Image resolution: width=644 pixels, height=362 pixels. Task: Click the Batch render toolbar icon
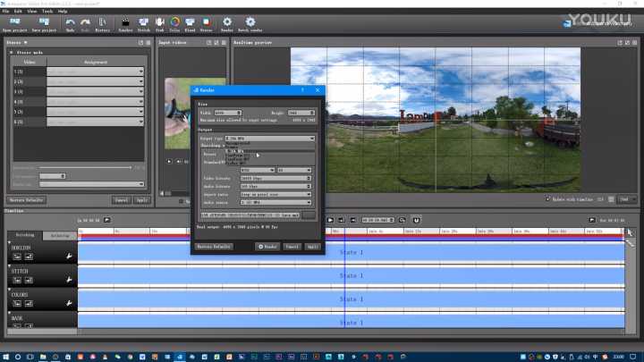pos(250,21)
